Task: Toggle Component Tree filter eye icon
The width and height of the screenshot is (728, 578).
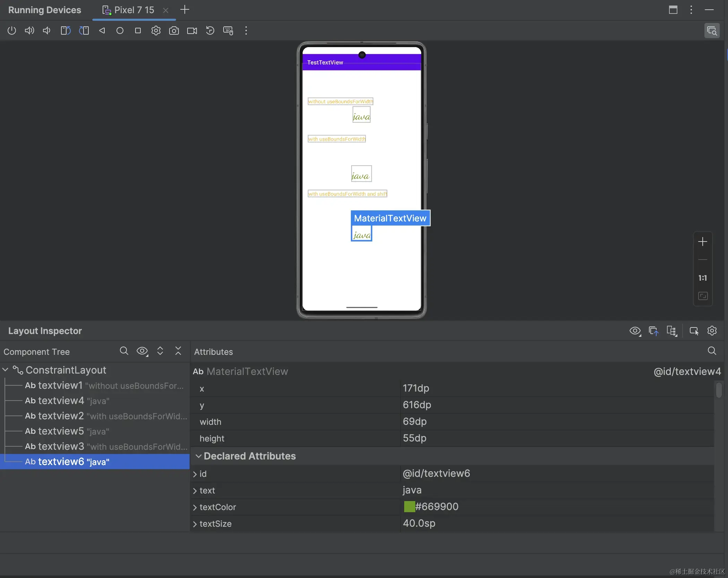Action: [x=142, y=351]
